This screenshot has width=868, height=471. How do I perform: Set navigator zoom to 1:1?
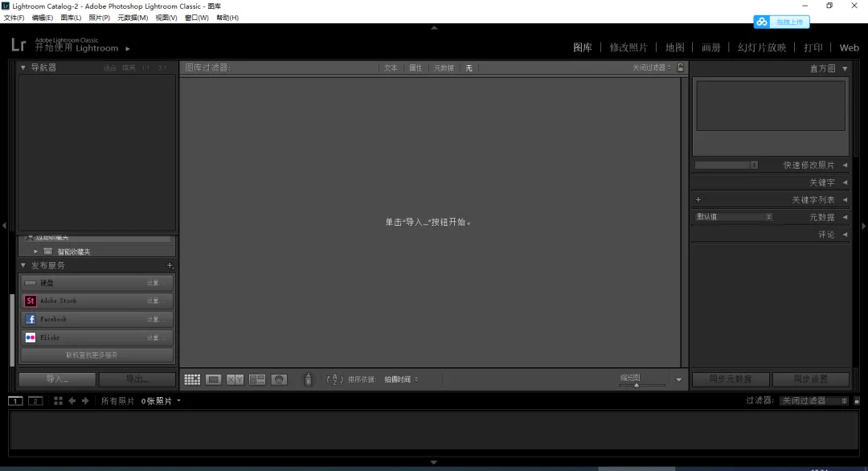point(145,68)
